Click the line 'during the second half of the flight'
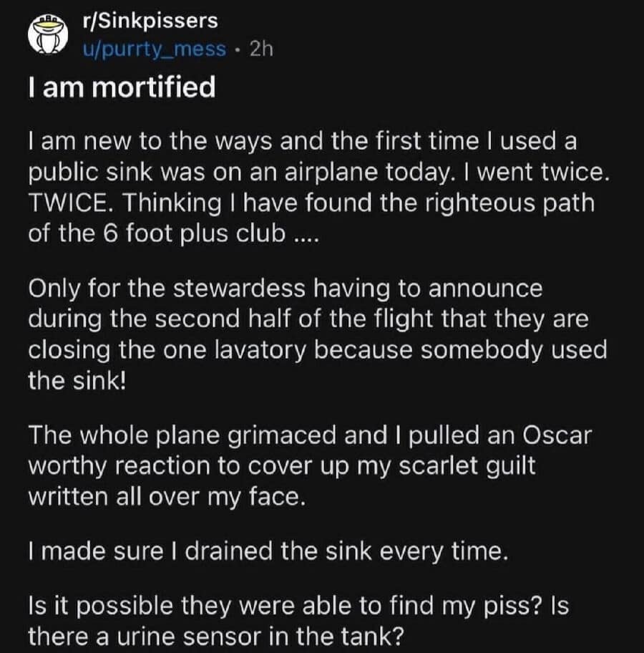Screen dimensions: 644x653 (x=308, y=319)
